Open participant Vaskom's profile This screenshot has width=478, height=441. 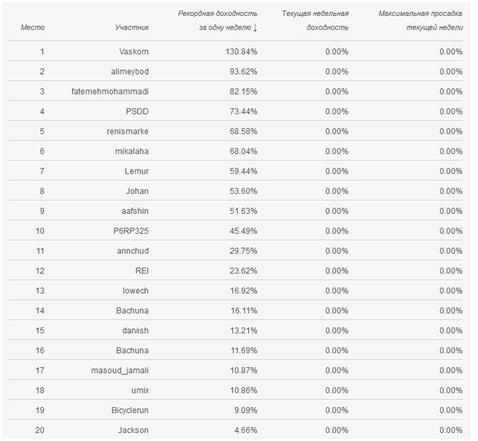point(134,52)
